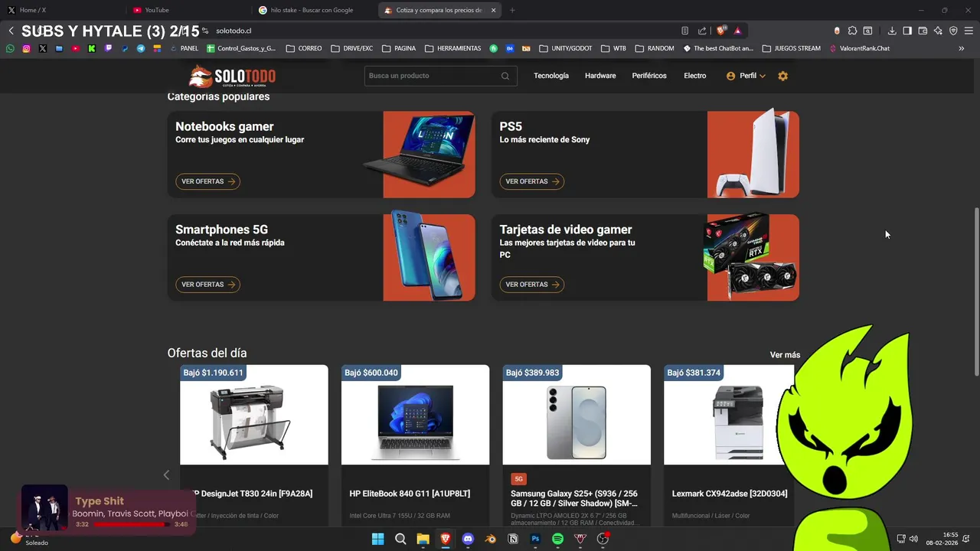Click the Brave Rewards triangle icon
This screenshot has height=551, width=980.
click(x=737, y=31)
